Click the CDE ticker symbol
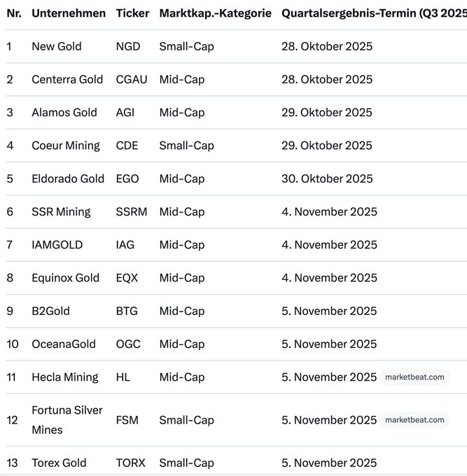This screenshot has width=467, height=476. tap(127, 146)
